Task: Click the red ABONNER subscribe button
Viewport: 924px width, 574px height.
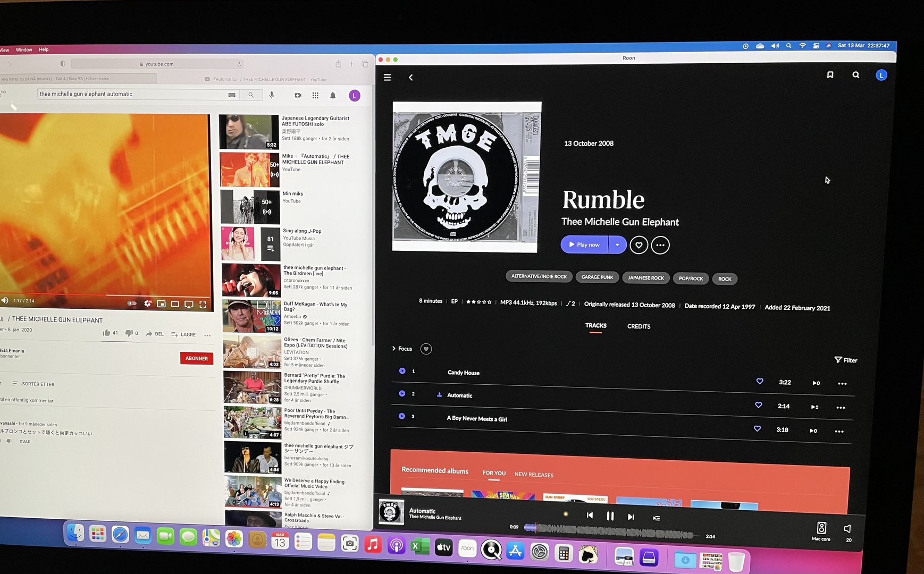Action: tap(197, 358)
